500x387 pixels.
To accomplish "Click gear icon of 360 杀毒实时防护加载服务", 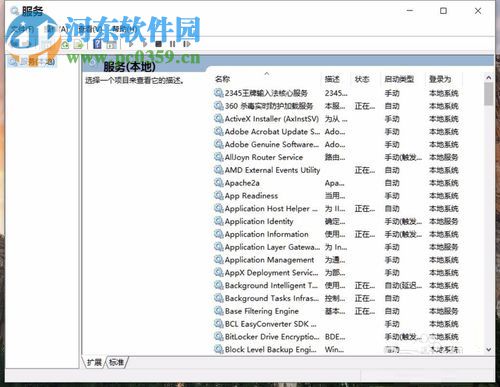I will 219,106.
